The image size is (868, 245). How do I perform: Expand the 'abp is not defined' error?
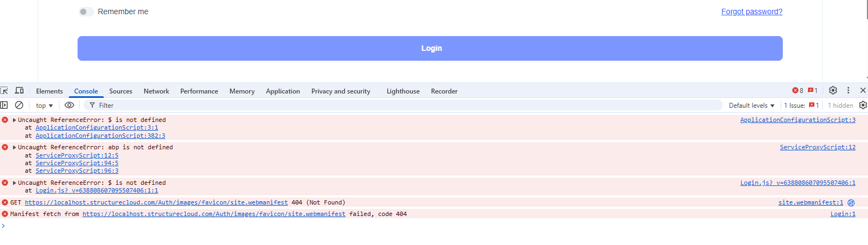tap(14, 147)
